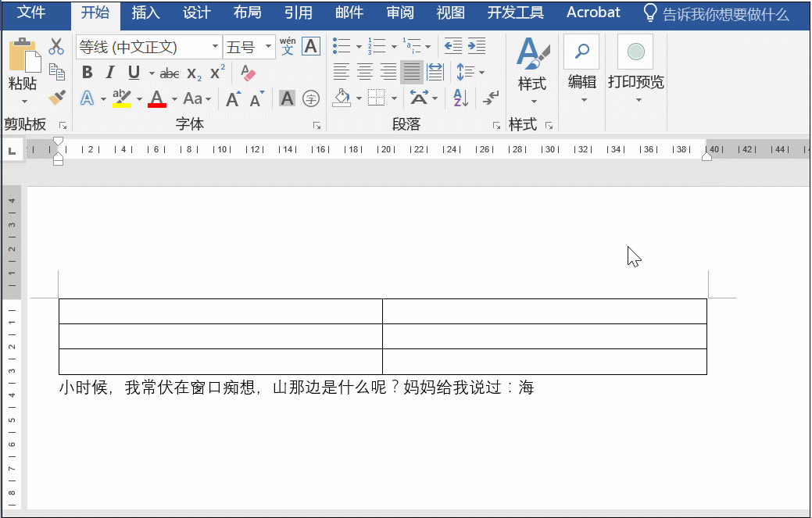Click the Sort A-Z icon

[x=460, y=98]
